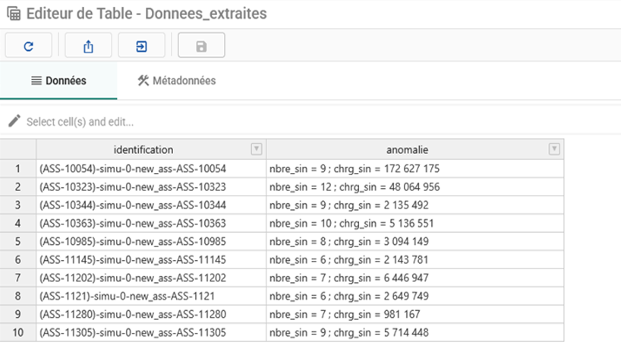The width and height of the screenshot is (621, 364).
Task: Switch to the Métadonnées tab
Action: (176, 80)
